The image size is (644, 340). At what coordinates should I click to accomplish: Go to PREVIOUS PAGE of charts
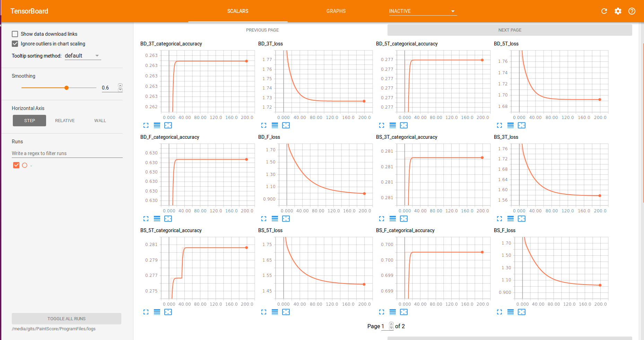point(262,30)
